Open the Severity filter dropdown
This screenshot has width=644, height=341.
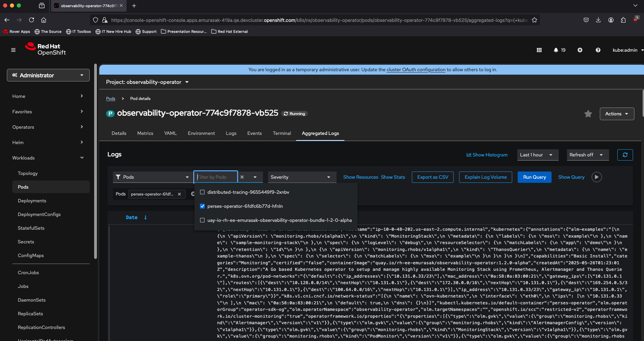(x=302, y=177)
